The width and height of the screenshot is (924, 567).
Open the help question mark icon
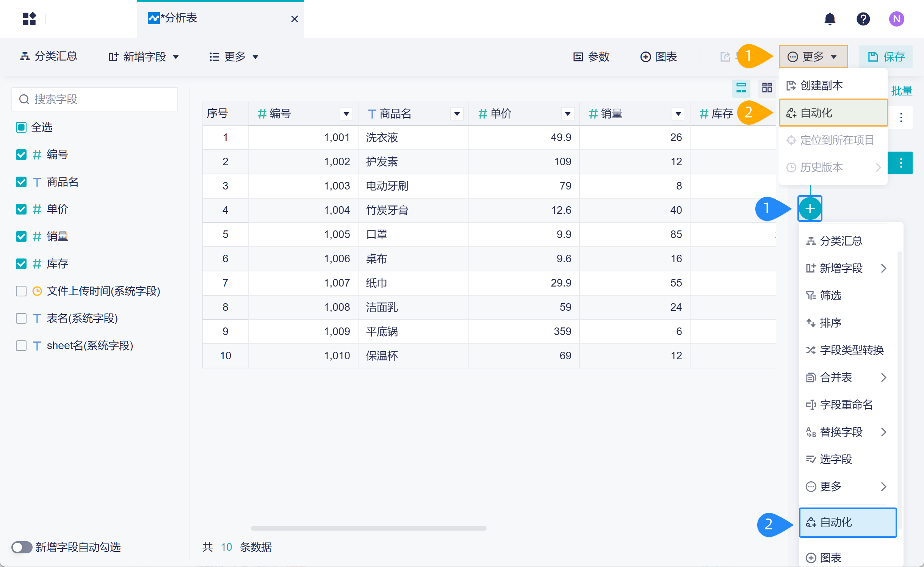click(x=863, y=19)
